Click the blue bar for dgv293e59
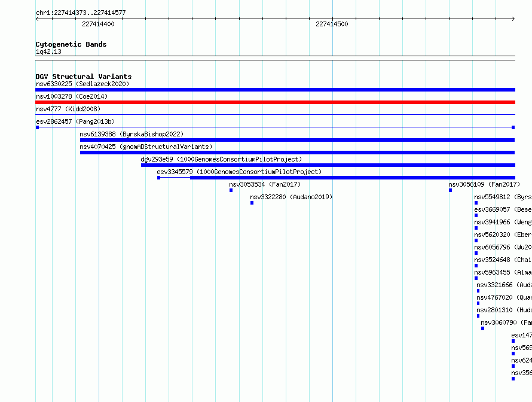 coord(328,165)
